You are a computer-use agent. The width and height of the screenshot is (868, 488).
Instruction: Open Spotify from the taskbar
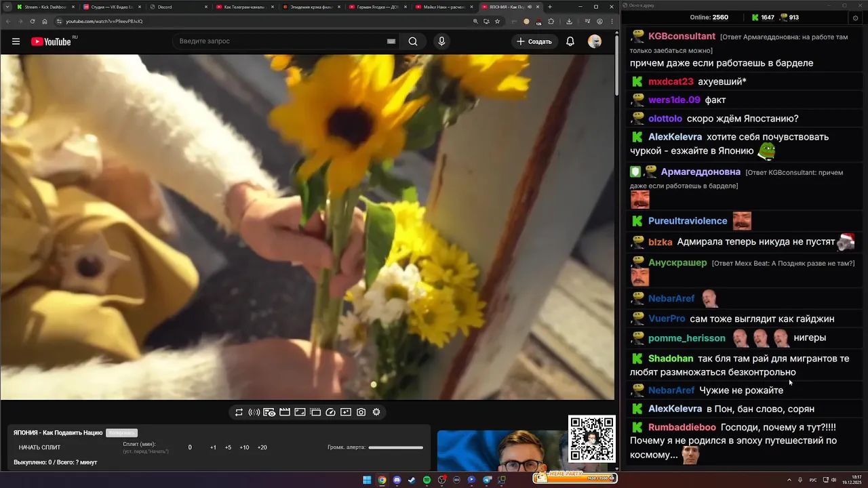pyautogui.click(x=427, y=480)
